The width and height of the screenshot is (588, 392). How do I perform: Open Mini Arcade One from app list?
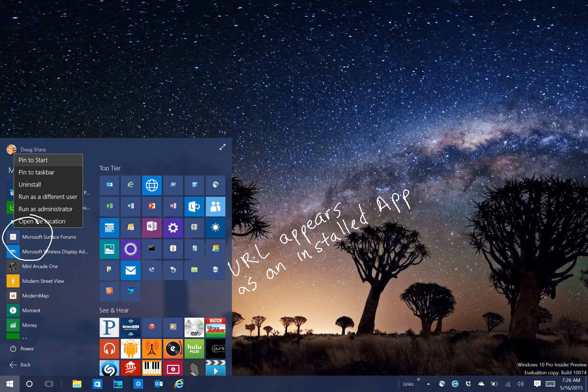pyautogui.click(x=49, y=266)
